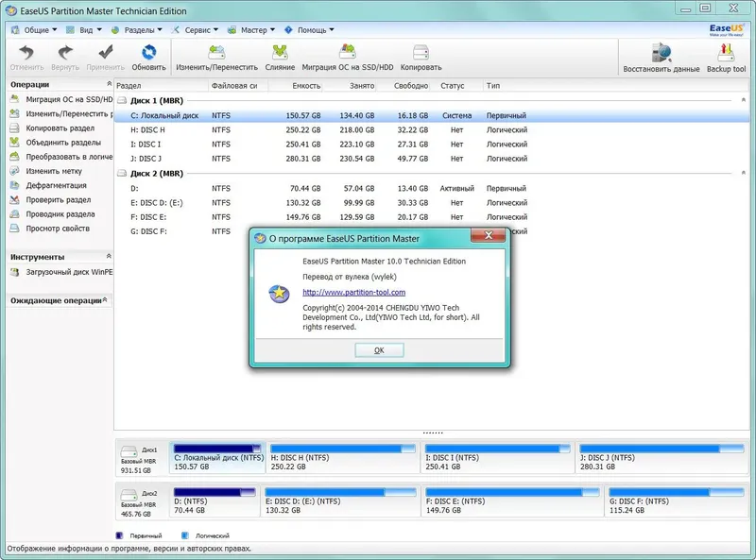Select the I: DISC I partition row
The width and height of the screenshot is (756, 560).
pos(432,144)
